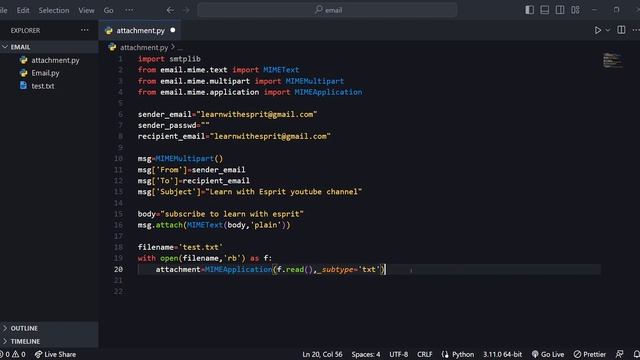Click MIMEApplication import on line 4

coord(328,92)
